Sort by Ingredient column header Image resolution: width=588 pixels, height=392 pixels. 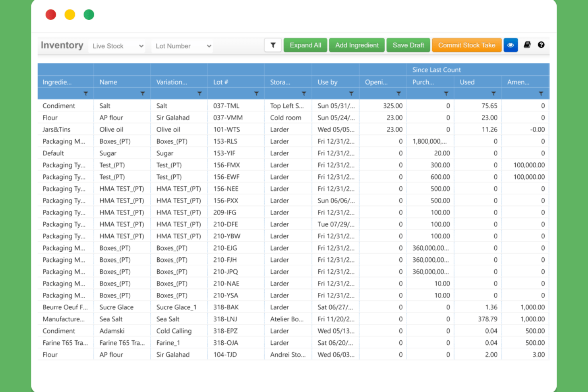pos(66,82)
